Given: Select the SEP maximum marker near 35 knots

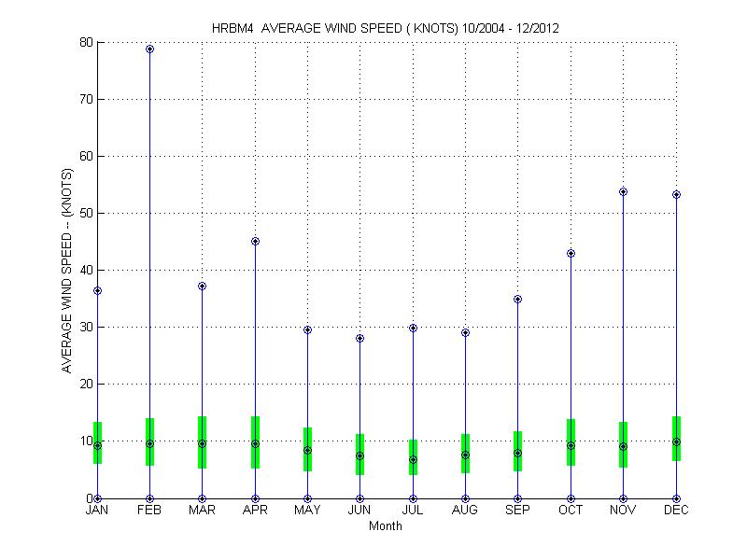Looking at the screenshot, I should pyautogui.click(x=518, y=299).
